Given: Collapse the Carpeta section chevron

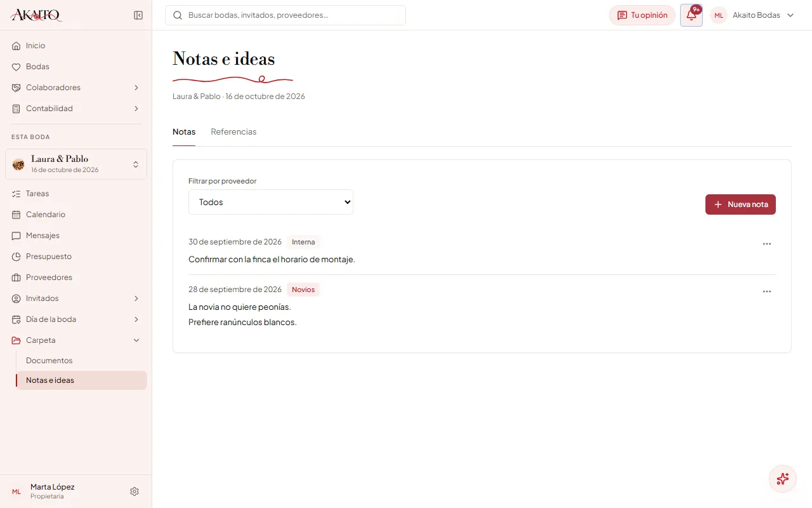Looking at the screenshot, I should [x=136, y=340].
